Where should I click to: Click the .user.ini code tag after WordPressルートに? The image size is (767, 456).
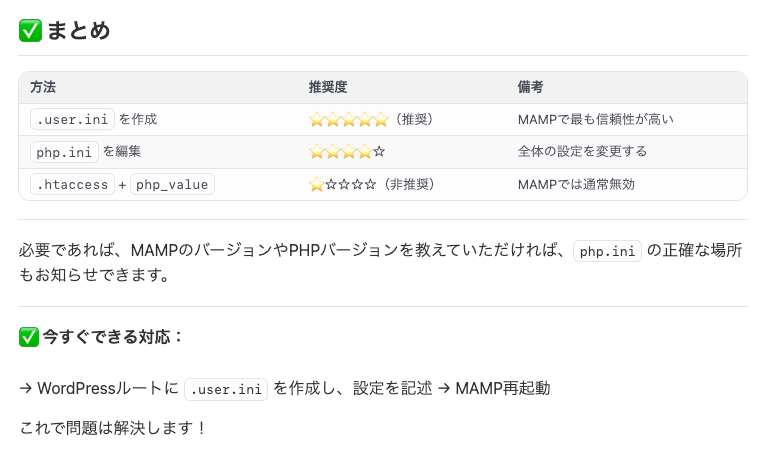point(226,389)
